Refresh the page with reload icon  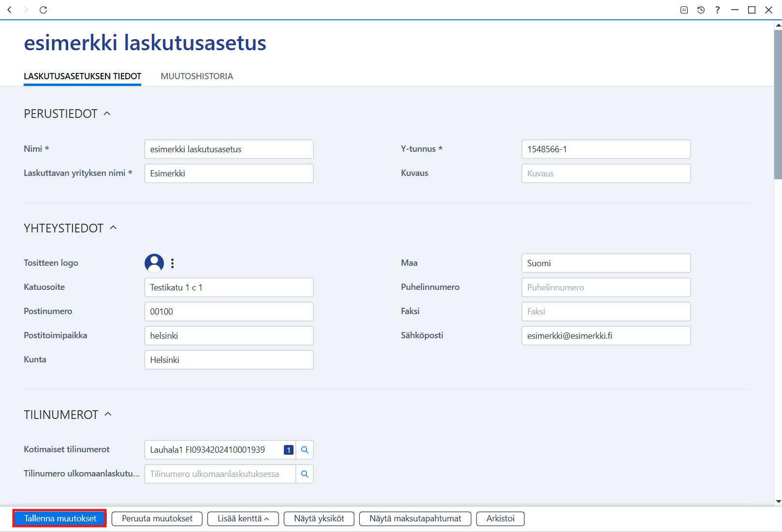[x=43, y=10]
